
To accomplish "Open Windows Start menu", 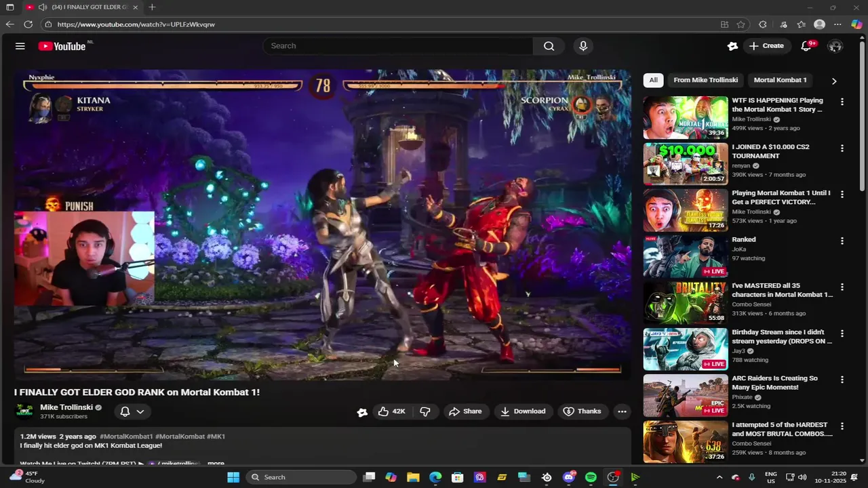I will (233, 477).
